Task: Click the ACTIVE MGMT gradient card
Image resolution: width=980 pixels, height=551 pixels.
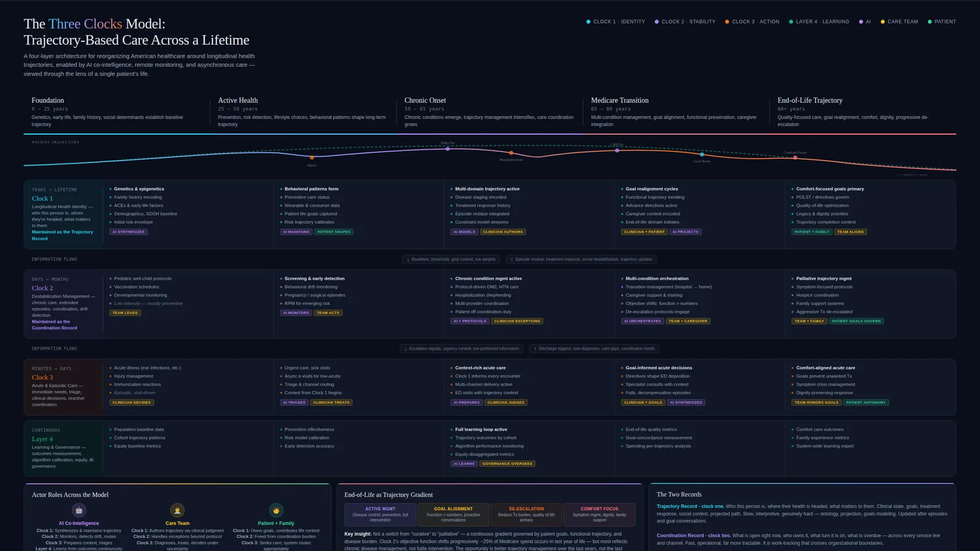Action: pos(380,514)
